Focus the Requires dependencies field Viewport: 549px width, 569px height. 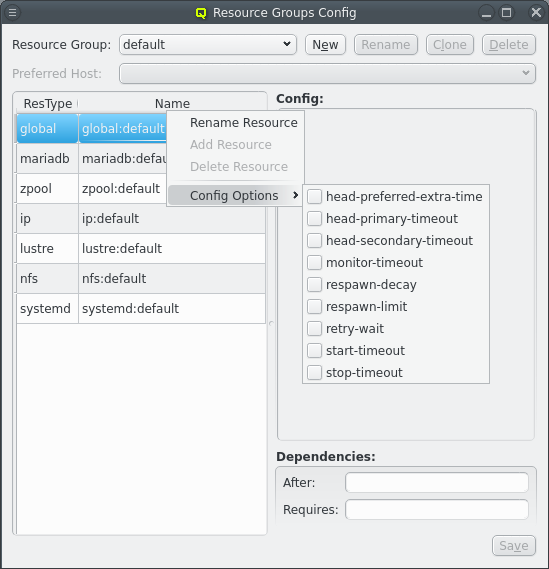(x=437, y=509)
